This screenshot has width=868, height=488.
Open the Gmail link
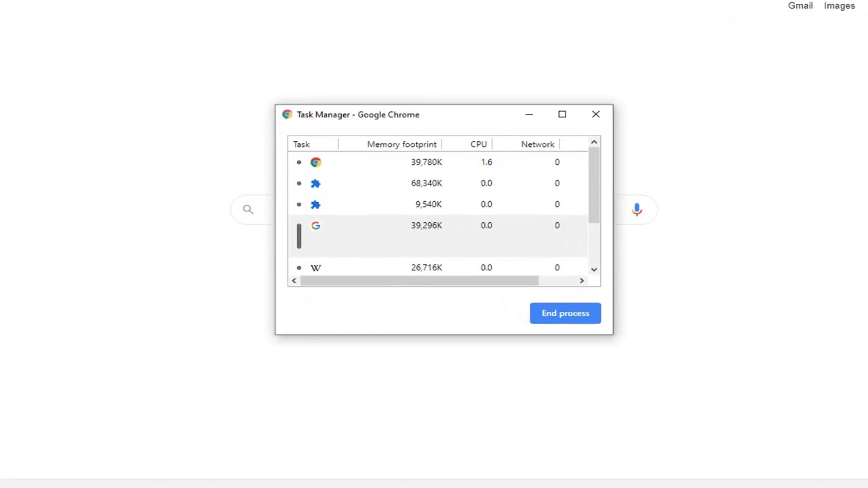coord(800,5)
